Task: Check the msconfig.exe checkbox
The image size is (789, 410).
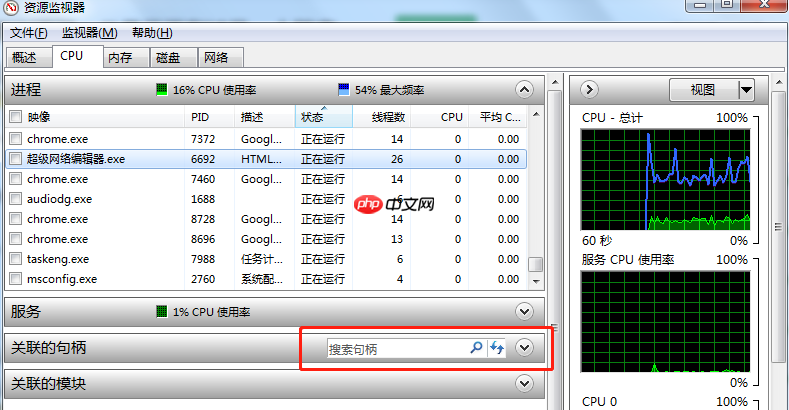Action: coord(16,279)
